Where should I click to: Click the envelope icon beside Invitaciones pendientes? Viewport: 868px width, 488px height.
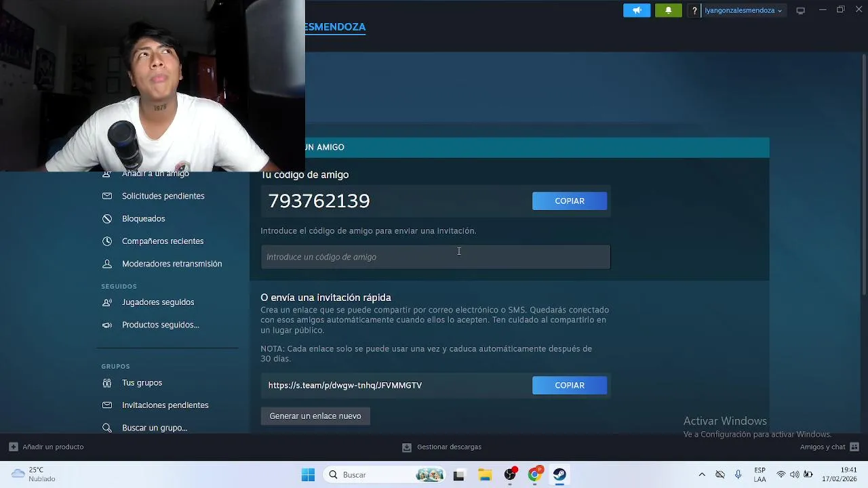tap(107, 405)
